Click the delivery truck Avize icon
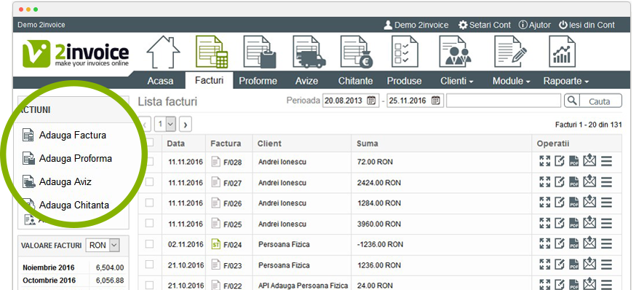Viewport: 644px width, 290px height. (309, 52)
